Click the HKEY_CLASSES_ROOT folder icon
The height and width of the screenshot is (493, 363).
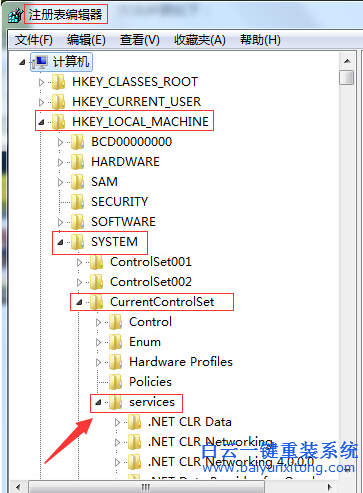pyautogui.click(x=59, y=82)
